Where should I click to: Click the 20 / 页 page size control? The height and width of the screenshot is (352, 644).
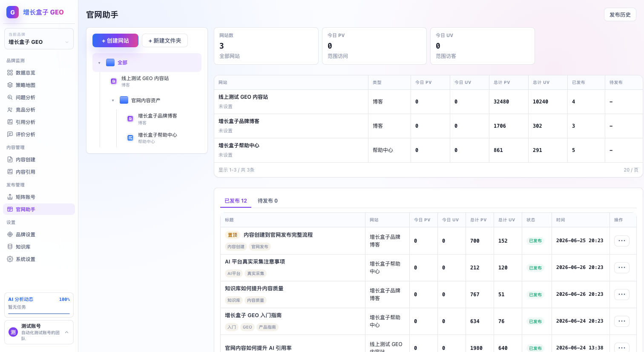(x=631, y=170)
